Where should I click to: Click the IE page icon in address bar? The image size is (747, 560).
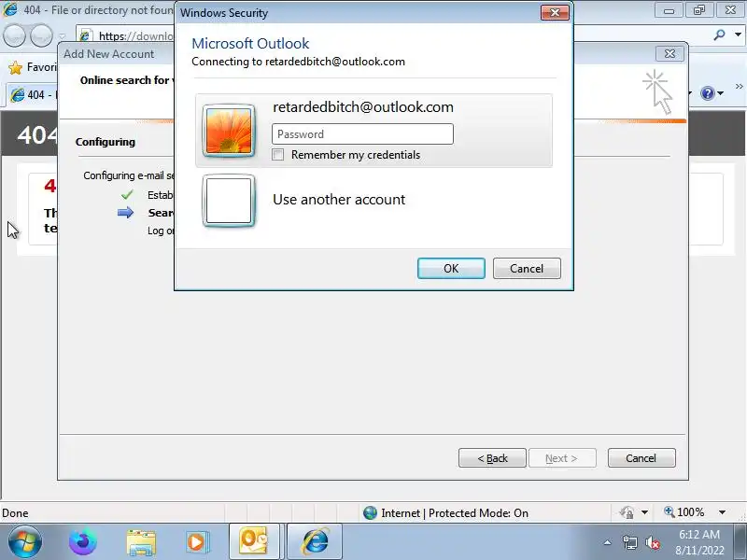tap(86, 35)
